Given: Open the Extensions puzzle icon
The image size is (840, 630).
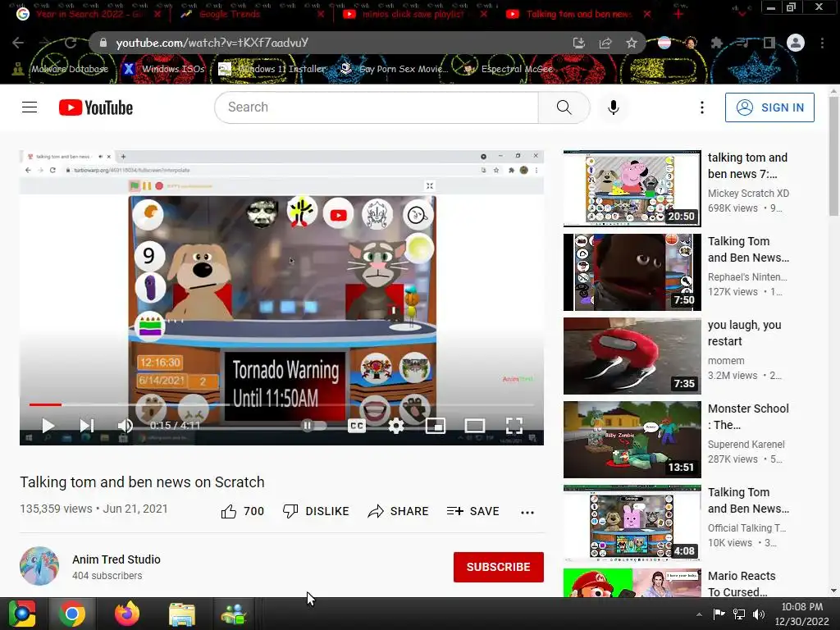Looking at the screenshot, I should click(717, 43).
